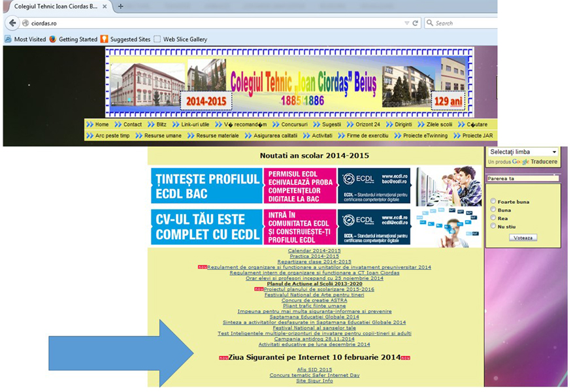
Task: Open the Arc peste timp menu item
Action: tap(108, 136)
